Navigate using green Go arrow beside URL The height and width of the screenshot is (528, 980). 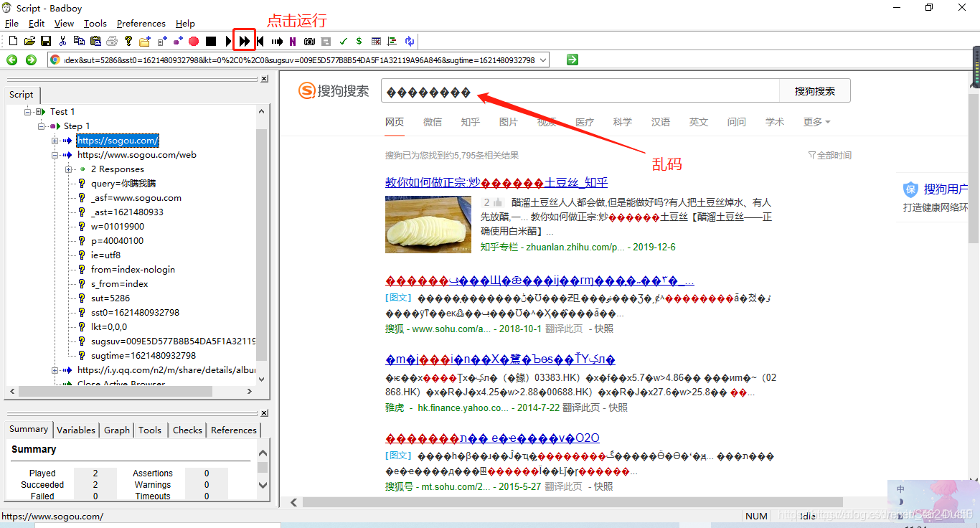coord(572,60)
